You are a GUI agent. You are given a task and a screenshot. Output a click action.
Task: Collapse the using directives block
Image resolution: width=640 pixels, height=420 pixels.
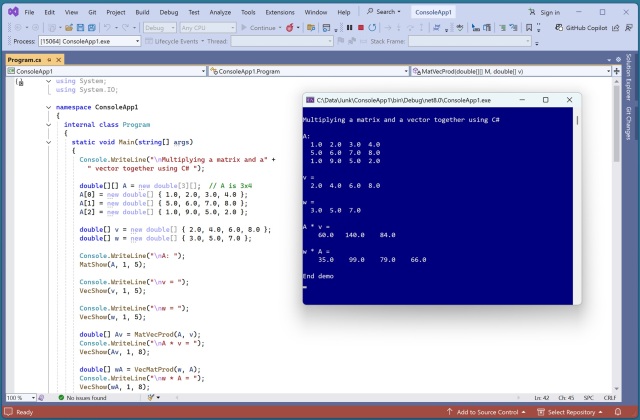pos(49,81)
